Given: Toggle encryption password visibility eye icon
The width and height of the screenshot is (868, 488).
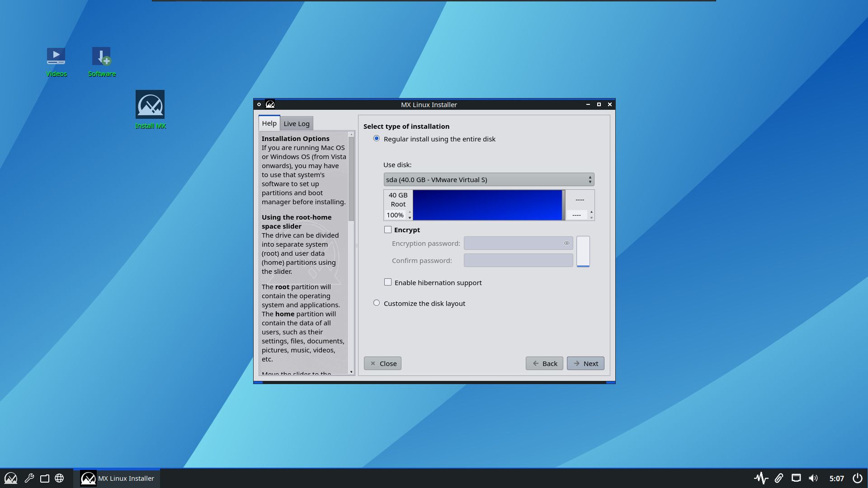Looking at the screenshot, I should pos(566,243).
